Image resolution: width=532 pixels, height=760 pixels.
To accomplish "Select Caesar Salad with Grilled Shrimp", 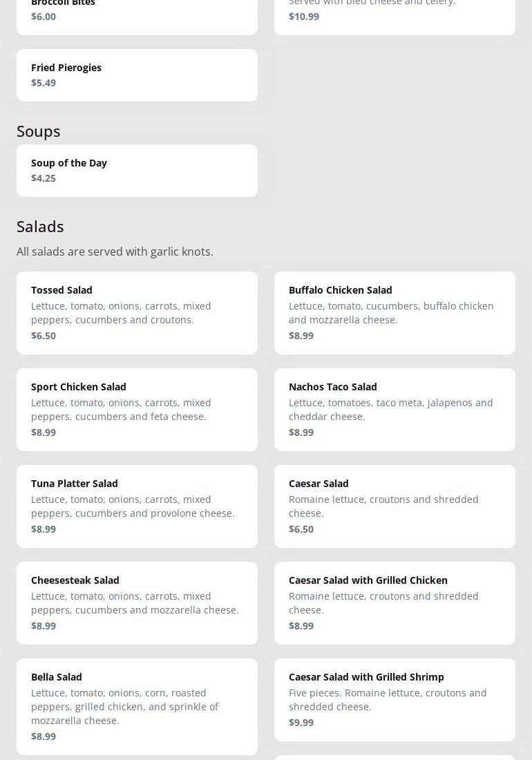I will [x=395, y=700].
